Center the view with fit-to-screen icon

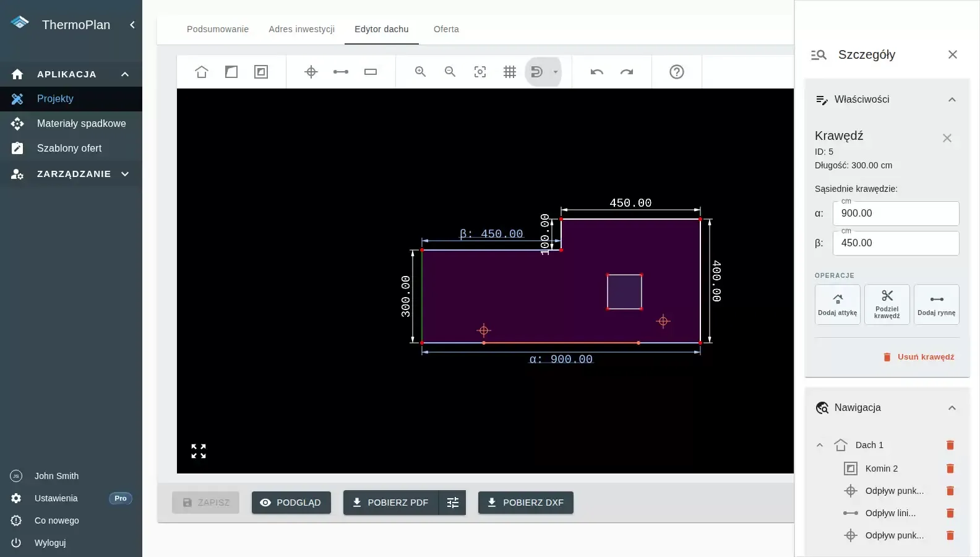[480, 72]
